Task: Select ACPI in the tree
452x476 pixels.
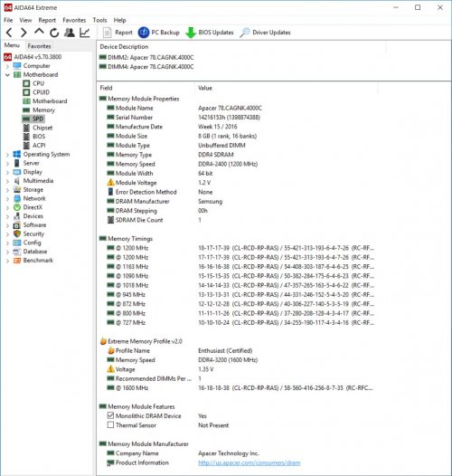Action: (34, 146)
